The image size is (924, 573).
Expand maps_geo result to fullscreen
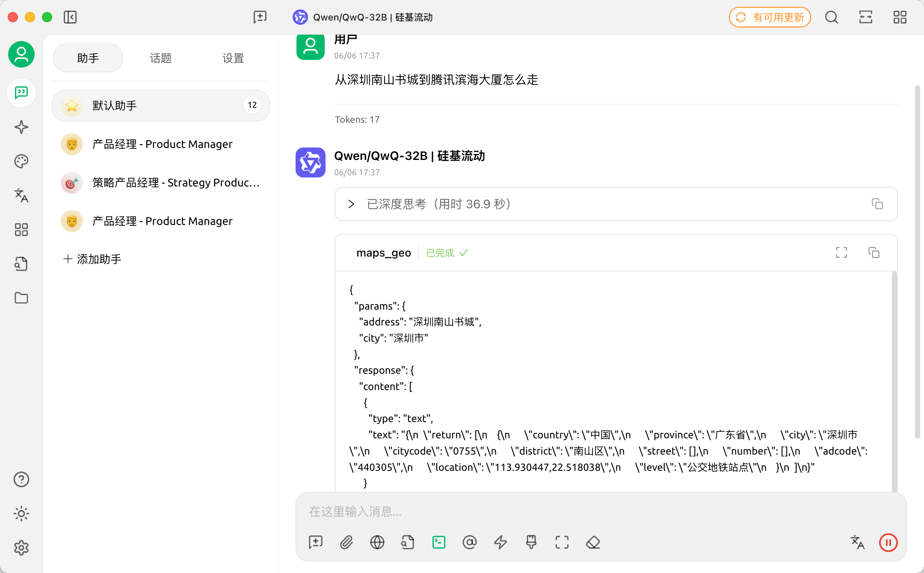tap(841, 253)
